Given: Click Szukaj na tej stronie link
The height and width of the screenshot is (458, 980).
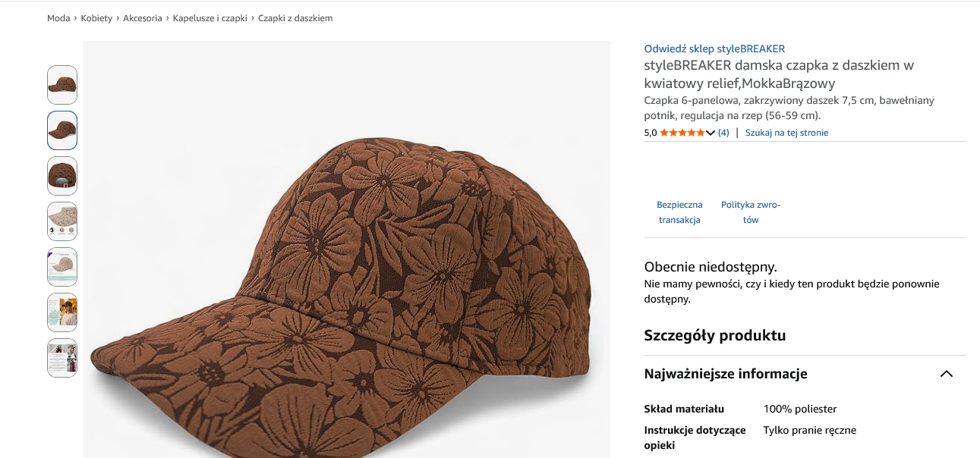Looking at the screenshot, I should (x=786, y=133).
